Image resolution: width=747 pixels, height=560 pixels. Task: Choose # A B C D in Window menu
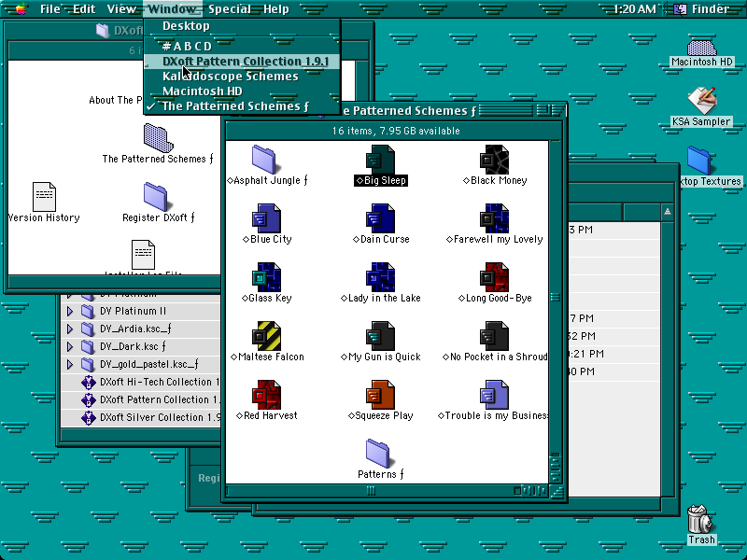[242, 46]
